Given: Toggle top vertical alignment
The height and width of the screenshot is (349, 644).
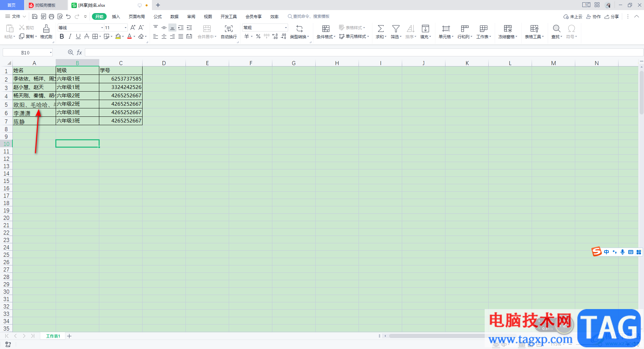Looking at the screenshot, I should click(x=156, y=28).
